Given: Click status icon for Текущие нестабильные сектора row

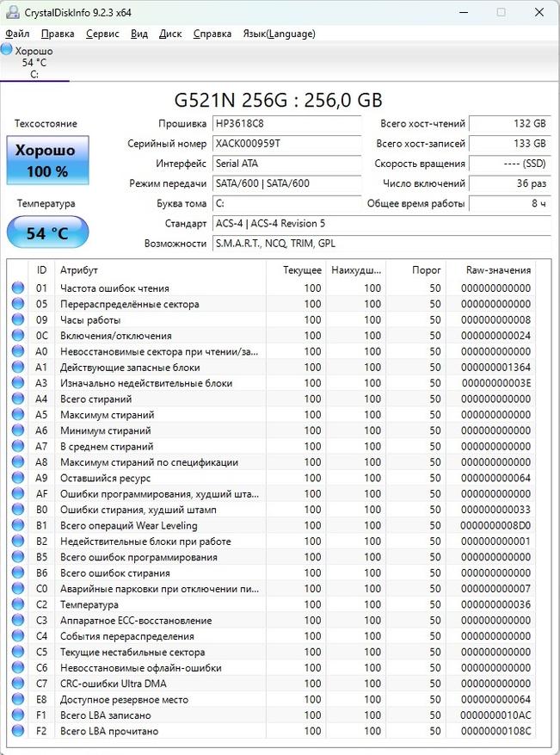Looking at the screenshot, I should tap(18, 652).
